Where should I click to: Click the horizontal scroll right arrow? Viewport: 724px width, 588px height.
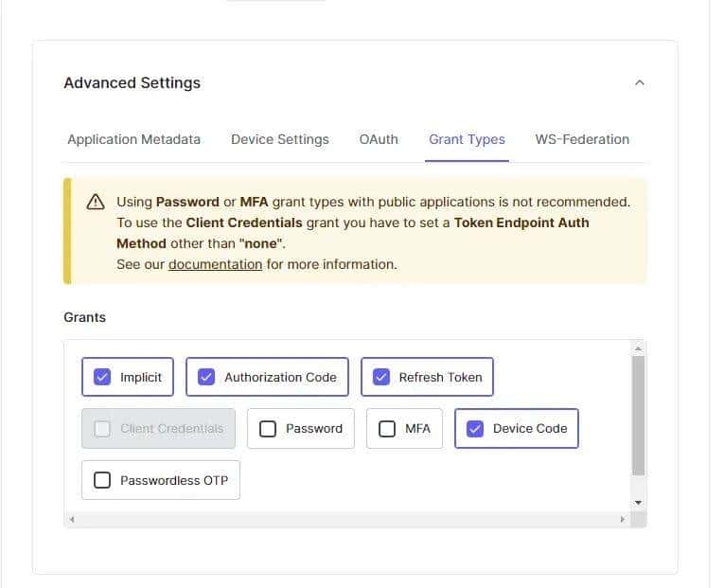[x=622, y=520]
